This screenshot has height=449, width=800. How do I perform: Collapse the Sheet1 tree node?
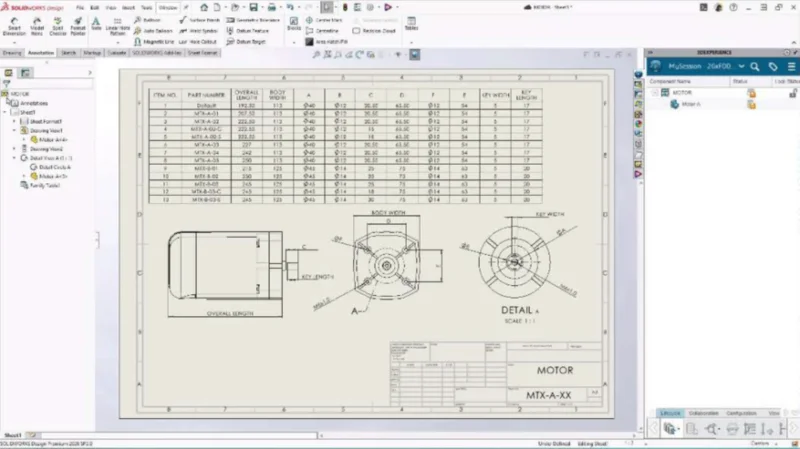coord(5,112)
